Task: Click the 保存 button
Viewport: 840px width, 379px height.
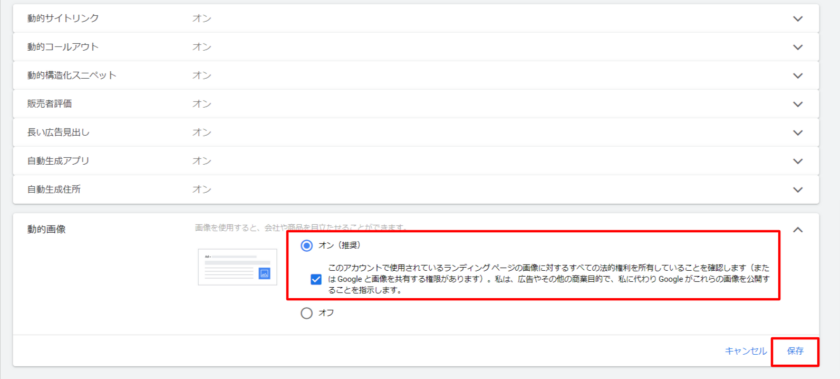Action: click(x=795, y=351)
